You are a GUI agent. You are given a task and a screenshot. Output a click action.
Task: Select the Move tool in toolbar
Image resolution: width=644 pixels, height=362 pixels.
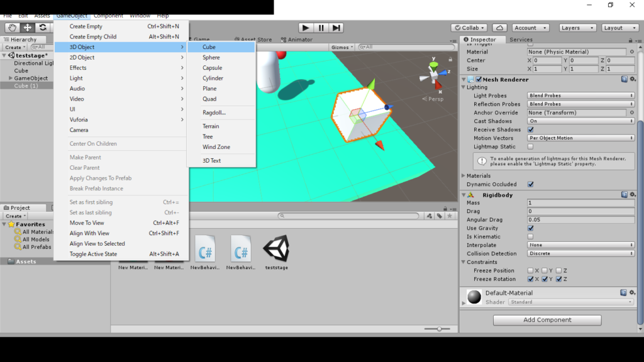click(x=28, y=28)
